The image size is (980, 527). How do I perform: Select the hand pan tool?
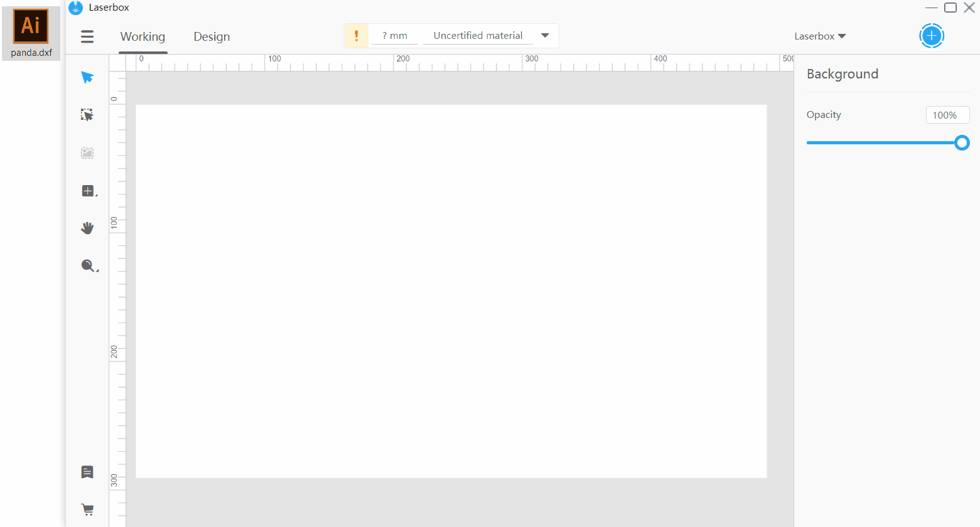pos(87,228)
